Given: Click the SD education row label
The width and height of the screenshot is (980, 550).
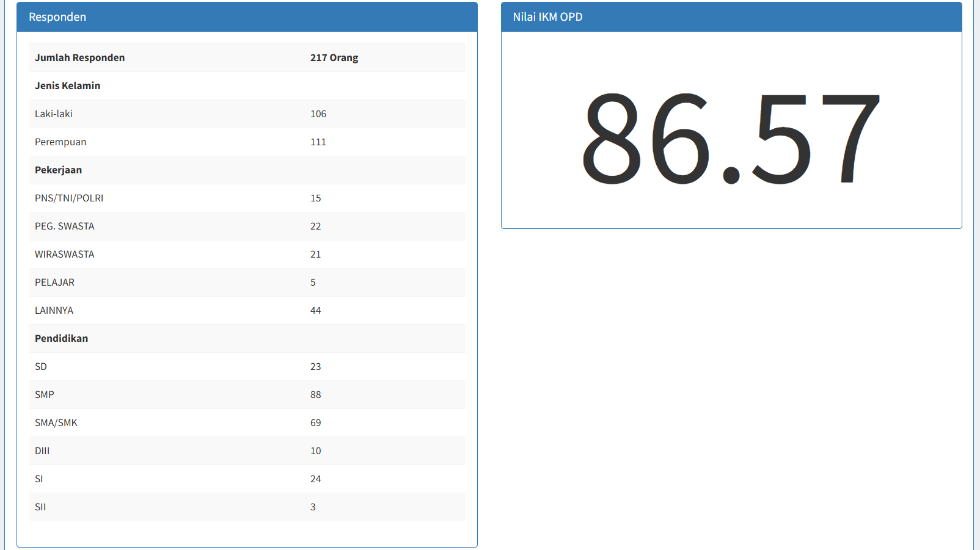Looking at the screenshot, I should point(41,367).
